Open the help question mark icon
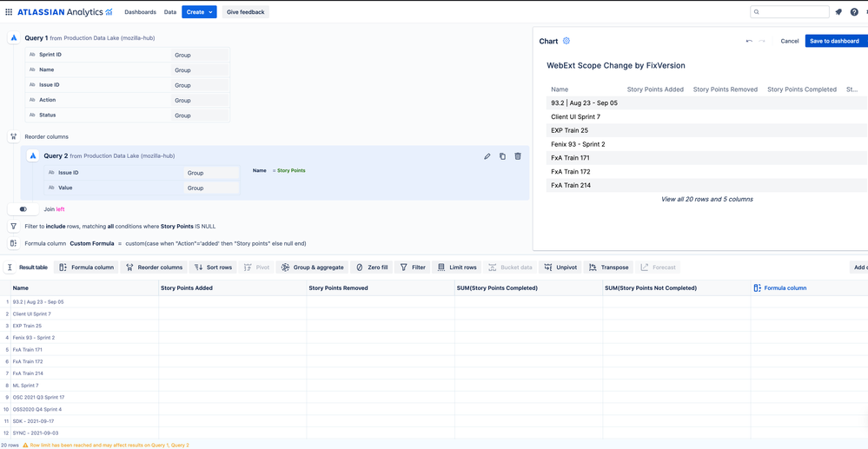 pos(854,11)
